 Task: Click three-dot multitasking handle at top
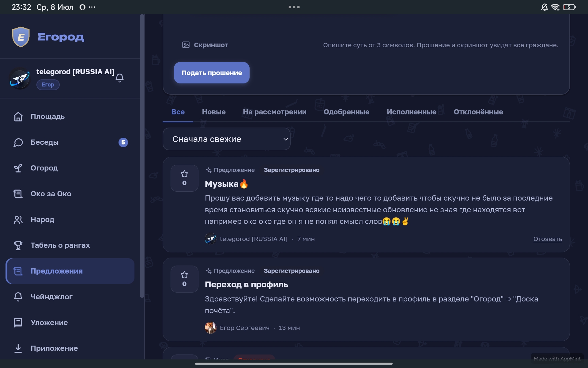pos(294,7)
